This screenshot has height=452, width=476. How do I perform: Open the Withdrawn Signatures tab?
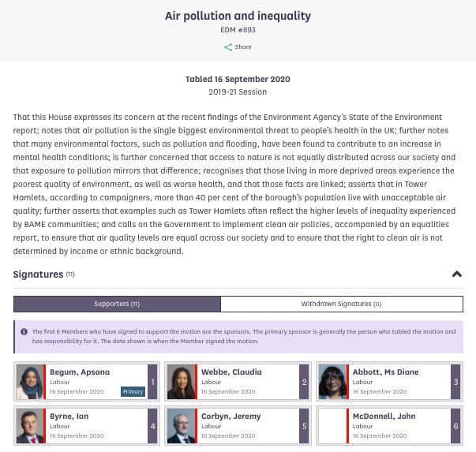pos(341,304)
